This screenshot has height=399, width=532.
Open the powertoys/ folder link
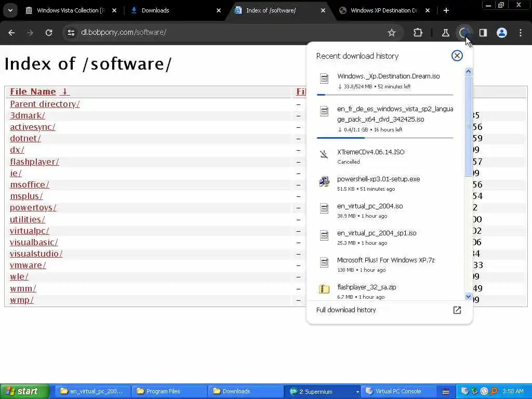33,208
